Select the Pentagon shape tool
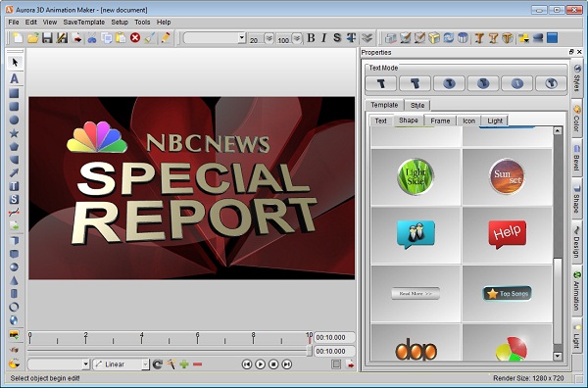 pos(14,147)
